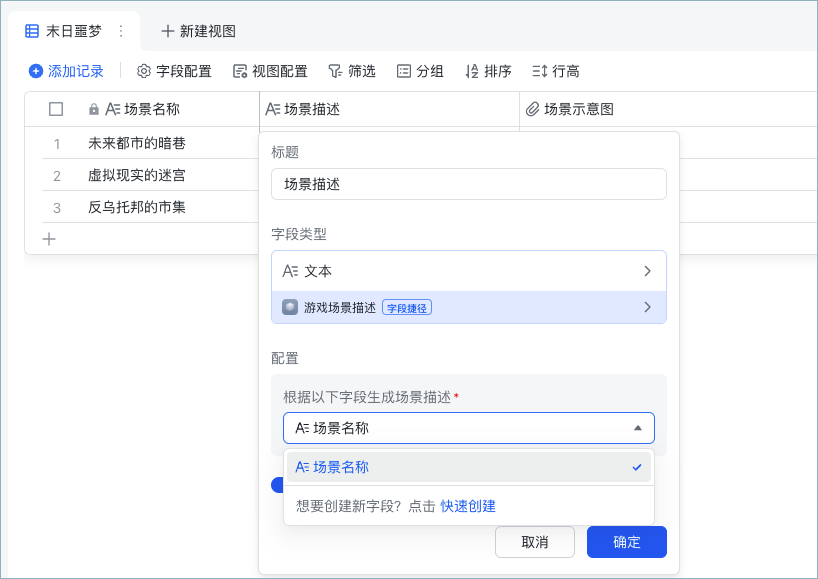Click row number 2
818x579 pixels.
coord(57,176)
